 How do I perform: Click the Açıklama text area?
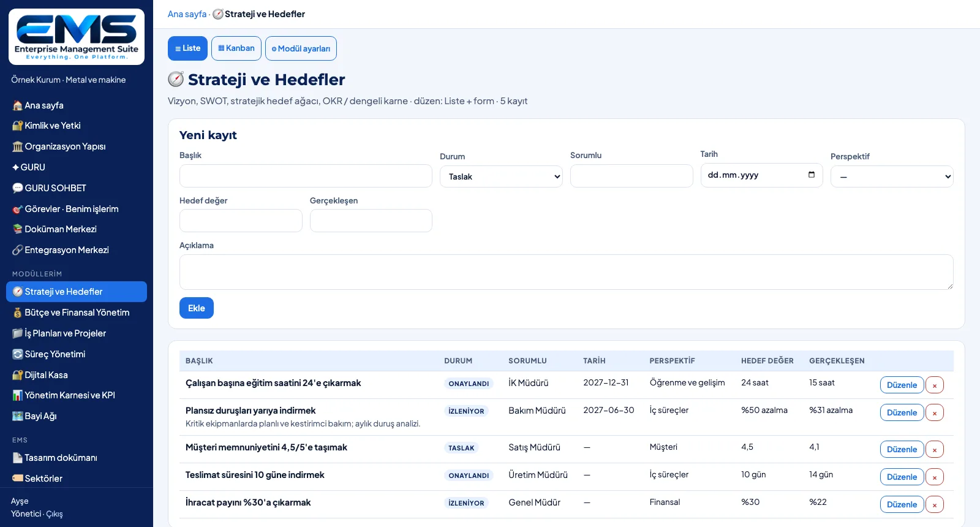[567, 272]
